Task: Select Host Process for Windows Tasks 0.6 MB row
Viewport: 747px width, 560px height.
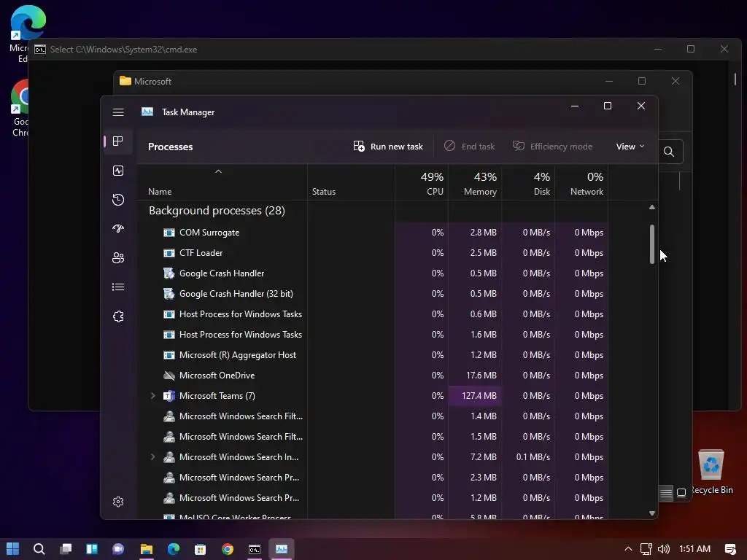Action: point(373,314)
